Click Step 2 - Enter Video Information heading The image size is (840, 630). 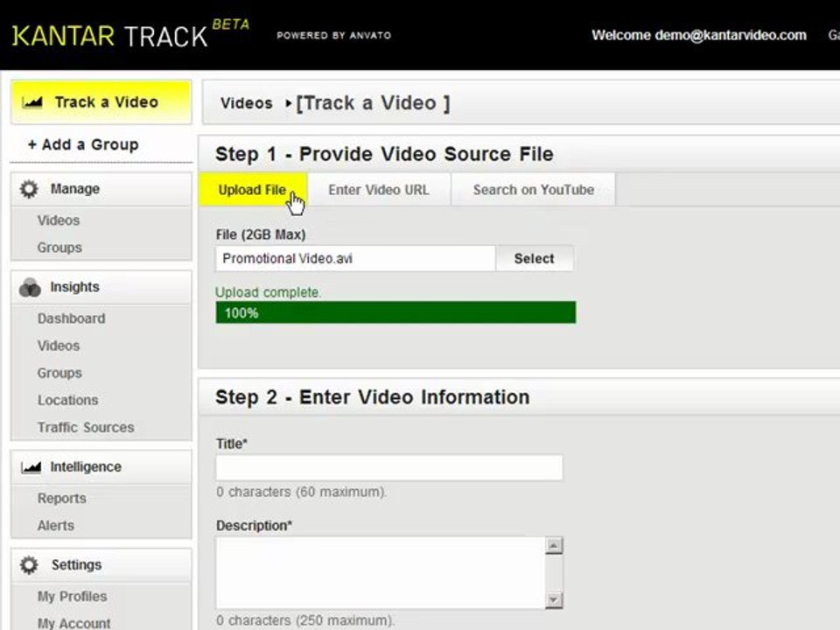click(373, 397)
